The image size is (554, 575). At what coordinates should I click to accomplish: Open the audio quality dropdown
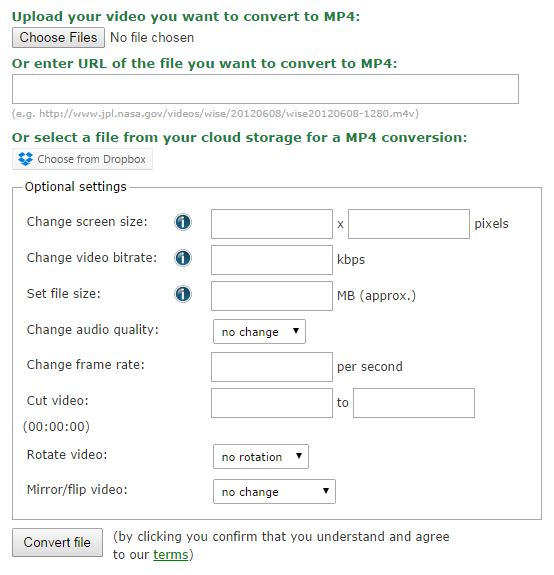[x=259, y=332]
